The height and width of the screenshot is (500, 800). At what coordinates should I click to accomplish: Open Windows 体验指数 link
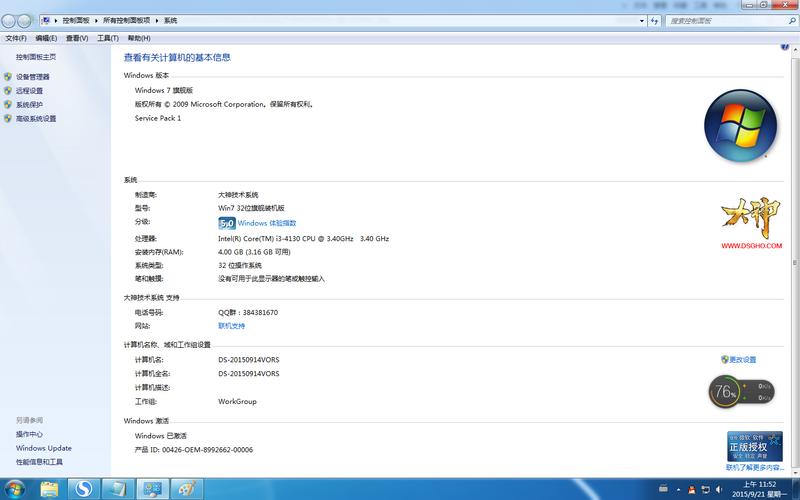coord(267,223)
